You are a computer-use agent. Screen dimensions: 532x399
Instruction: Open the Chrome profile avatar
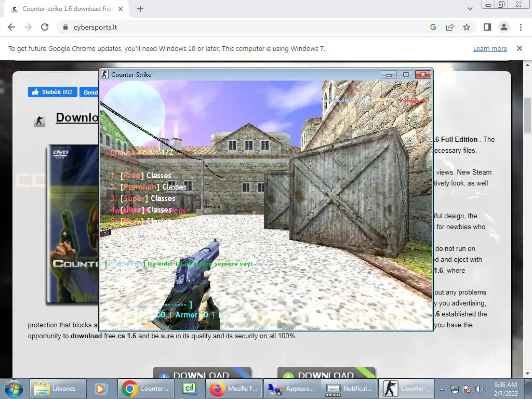tap(504, 27)
